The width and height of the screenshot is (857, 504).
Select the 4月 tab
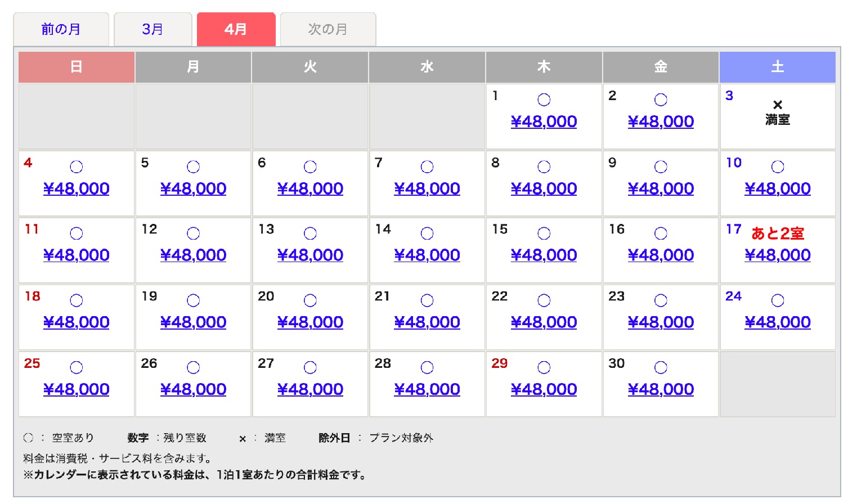coord(236,29)
